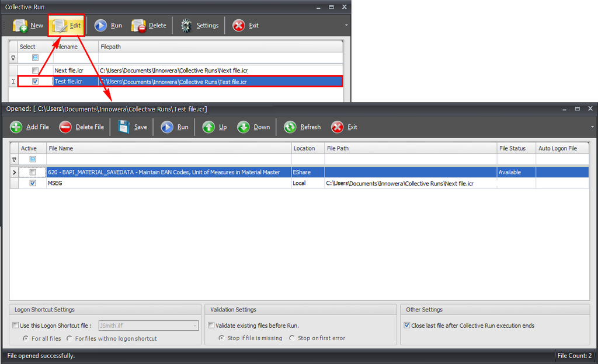Sort by File Name column header
This screenshot has width=598, height=364.
169,148
